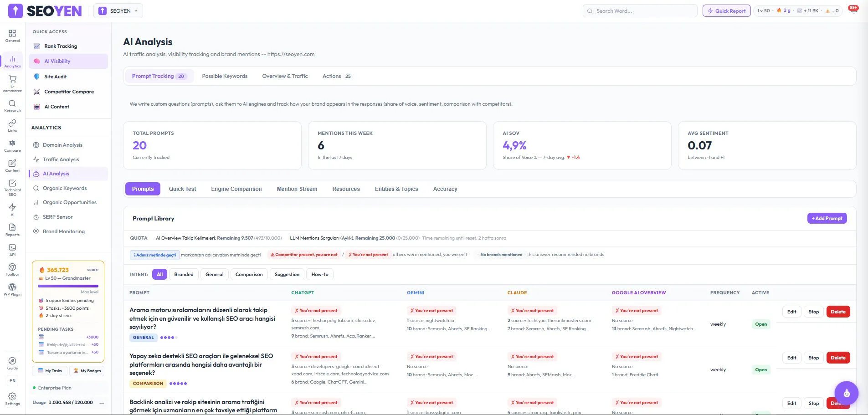Image resolution: width=868 pixels, height=415 pixels.
Task: Filter prompts by All intent
Action: (159, 274)
